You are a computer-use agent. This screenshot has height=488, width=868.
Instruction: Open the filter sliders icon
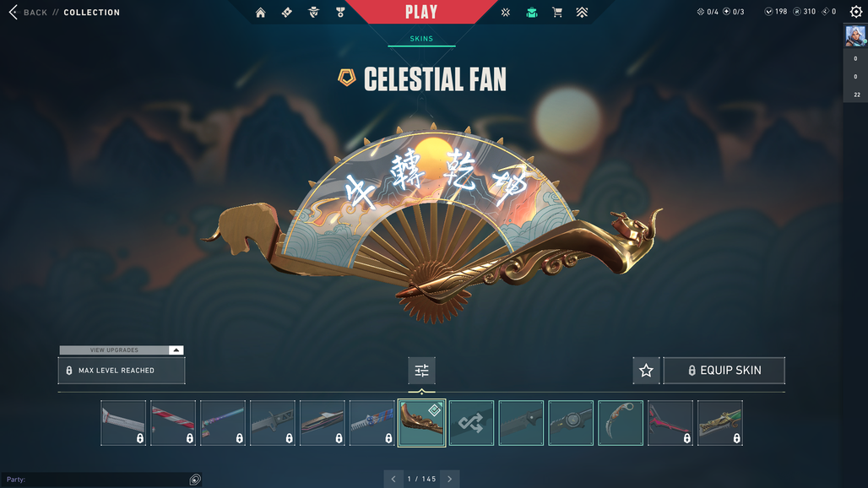[422, 370]
